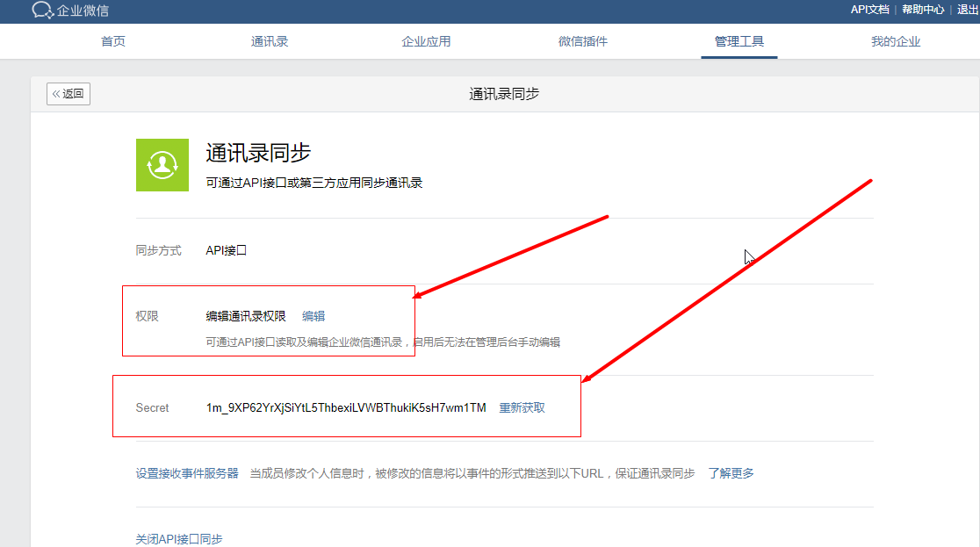Image resolution: width=980 pixels, height=547 pixels.
Task: Click the 同步方式 label
Action: (x=158, y=250)
